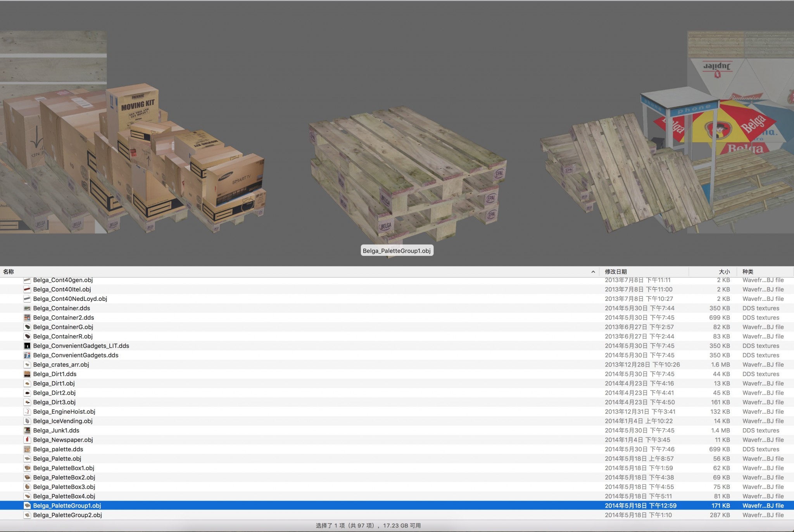The height and width of the screenshot is (532, 794).
Task: Click the Belga_palette.dds file icon
Action: [x=27, y=449]
